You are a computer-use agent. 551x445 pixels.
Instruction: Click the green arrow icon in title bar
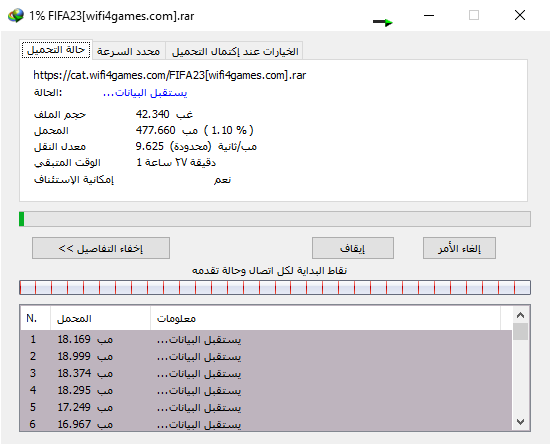(383, 22)
